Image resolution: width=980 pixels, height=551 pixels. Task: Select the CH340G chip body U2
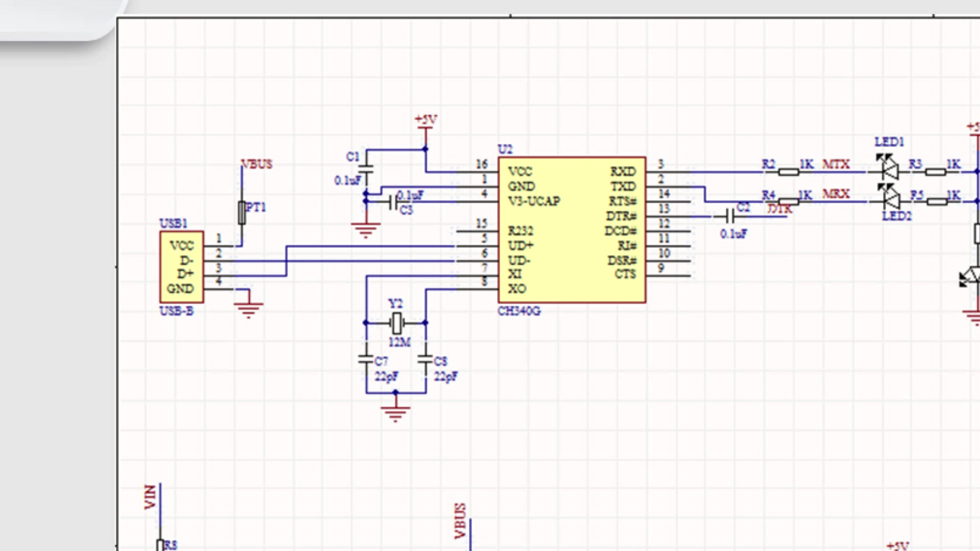click(x=572, y=230)
